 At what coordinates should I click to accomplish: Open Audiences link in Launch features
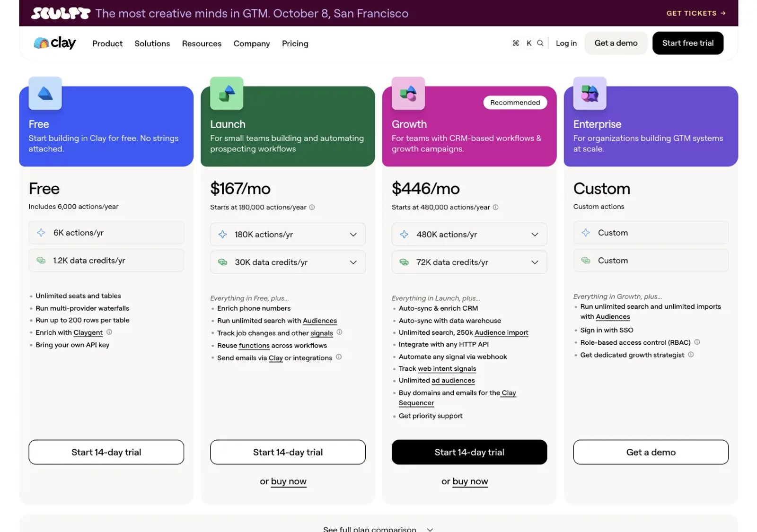pyautogui.click(x=320, y=321)
